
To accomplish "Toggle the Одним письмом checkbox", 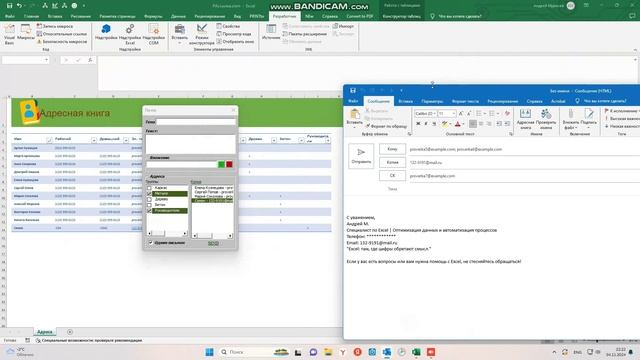I will (151, 243).
